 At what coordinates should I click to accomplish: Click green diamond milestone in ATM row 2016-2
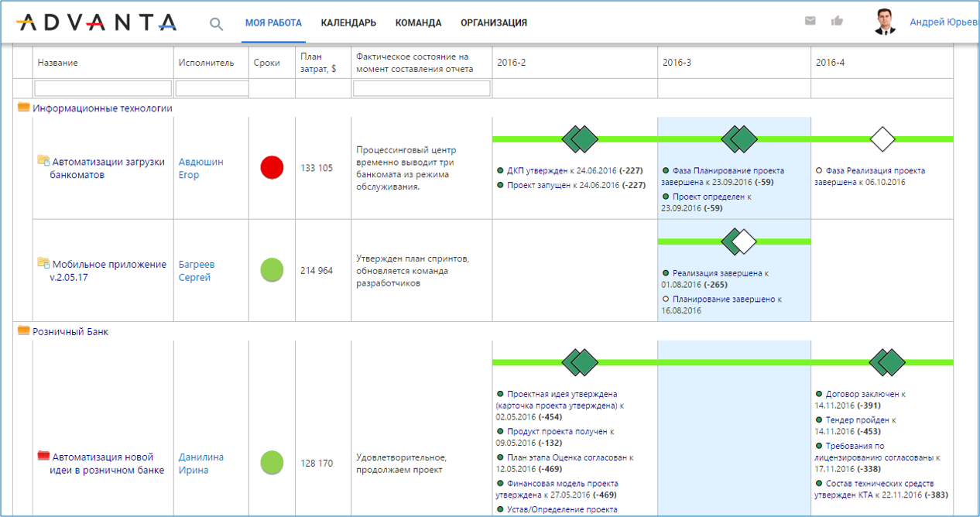pos(580,139)
